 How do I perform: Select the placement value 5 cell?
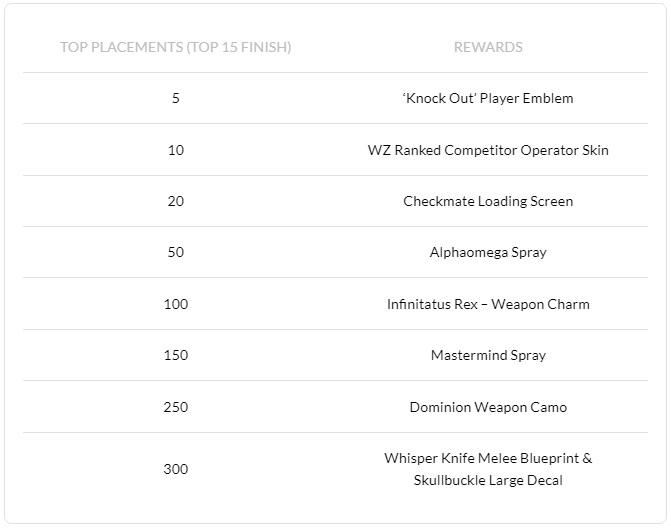click(175, 98)
